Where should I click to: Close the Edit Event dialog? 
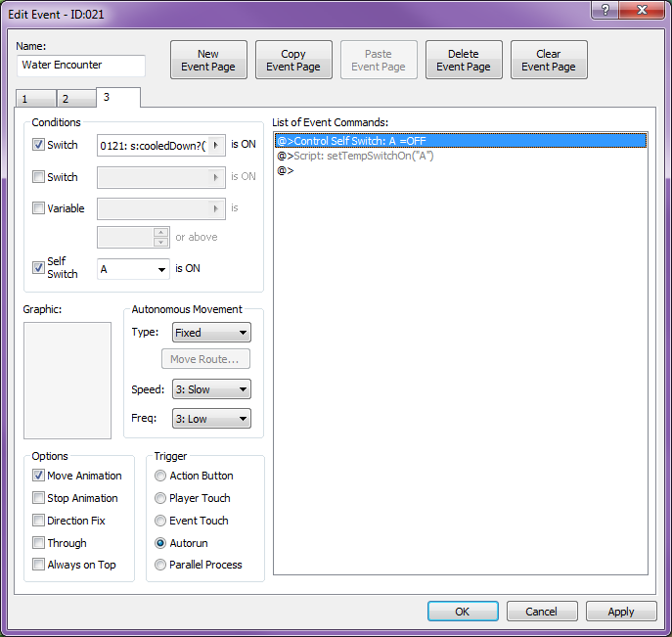point(642,10)
